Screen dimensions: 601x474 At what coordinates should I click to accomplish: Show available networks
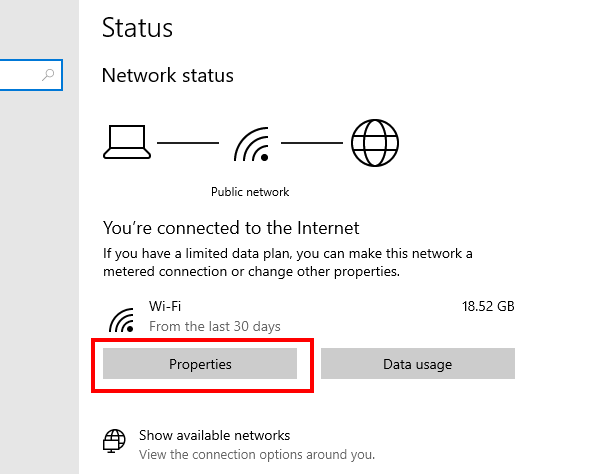click(x=214, y=435)
